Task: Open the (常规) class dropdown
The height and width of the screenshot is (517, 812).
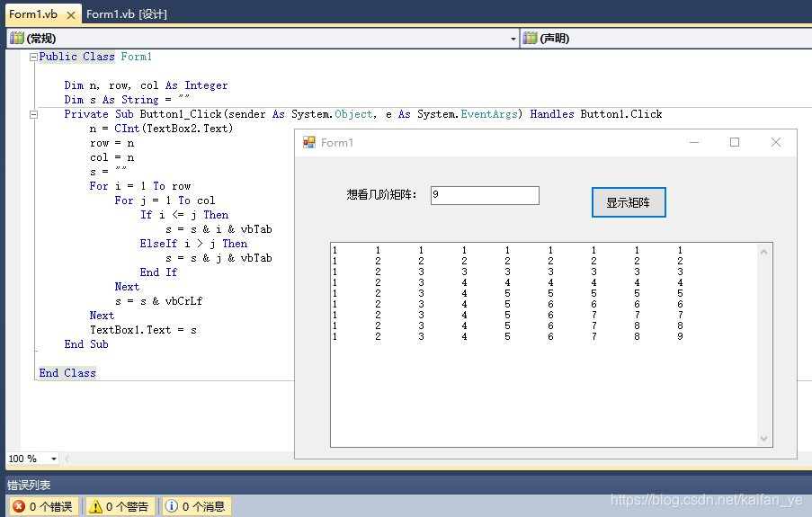Action: tap(263, 39)
